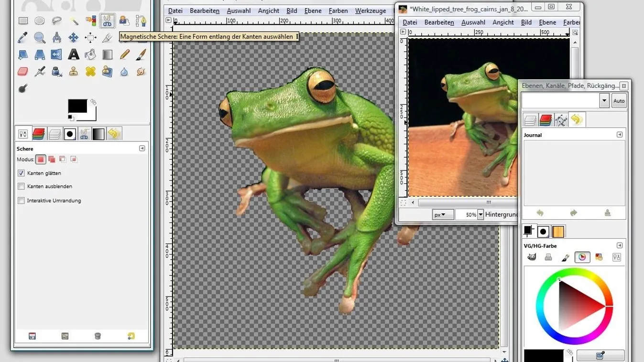
Task: Select the Heal bandage tool
Action: (x=90, y=72)
